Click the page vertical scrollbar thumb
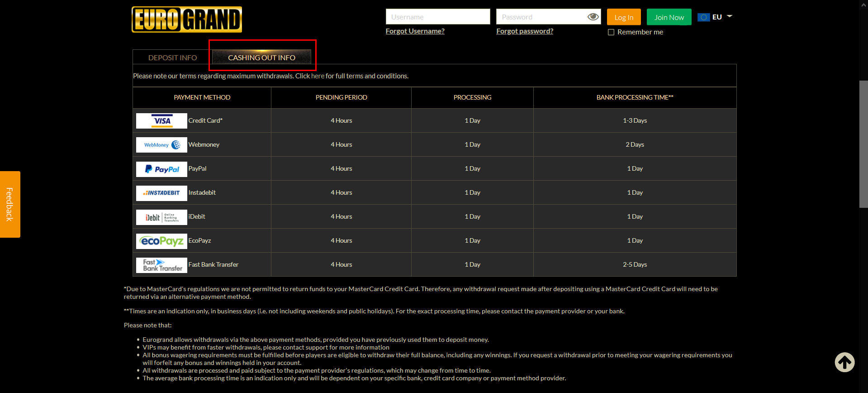Viewport: 868px width, 393px height. pos(863,144)
